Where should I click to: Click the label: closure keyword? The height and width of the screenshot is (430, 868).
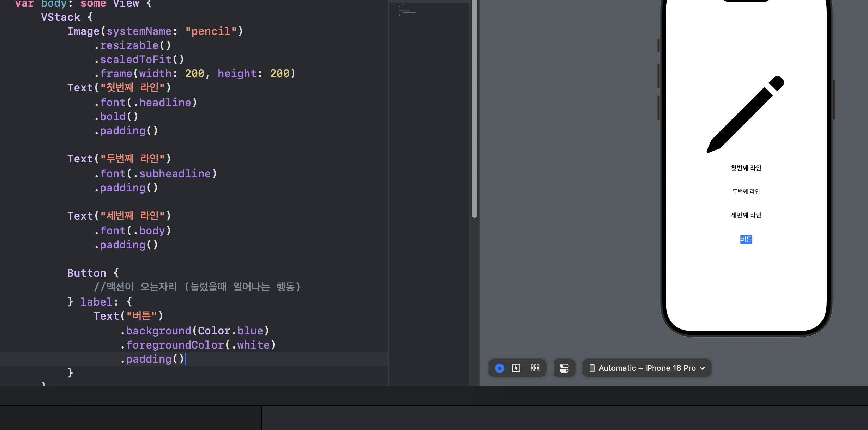pos(96,302)
